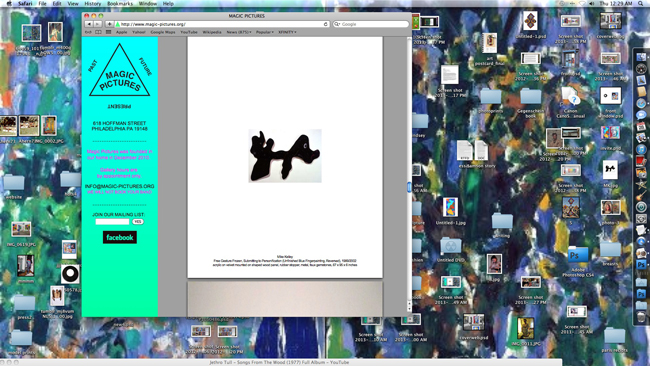
Task: Open the History menu
Action: (92, 3)
